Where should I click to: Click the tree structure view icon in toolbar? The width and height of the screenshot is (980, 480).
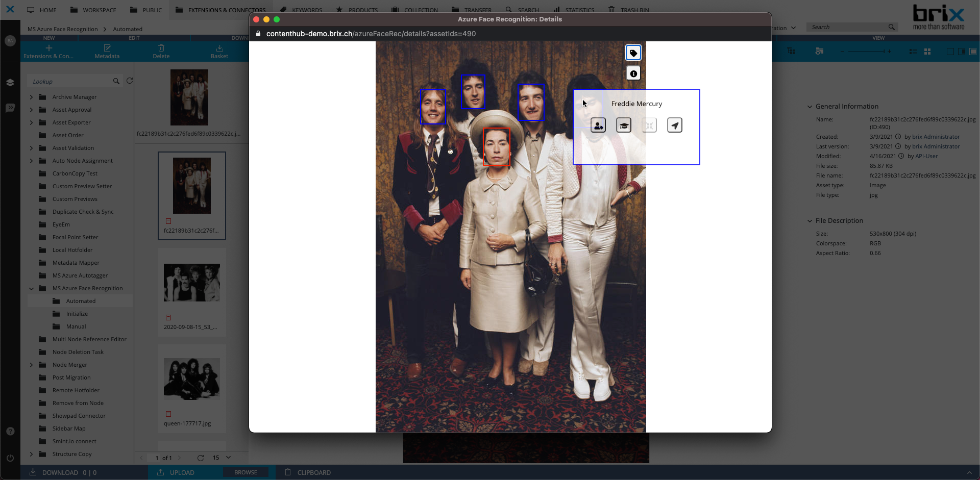pos(791,51)
